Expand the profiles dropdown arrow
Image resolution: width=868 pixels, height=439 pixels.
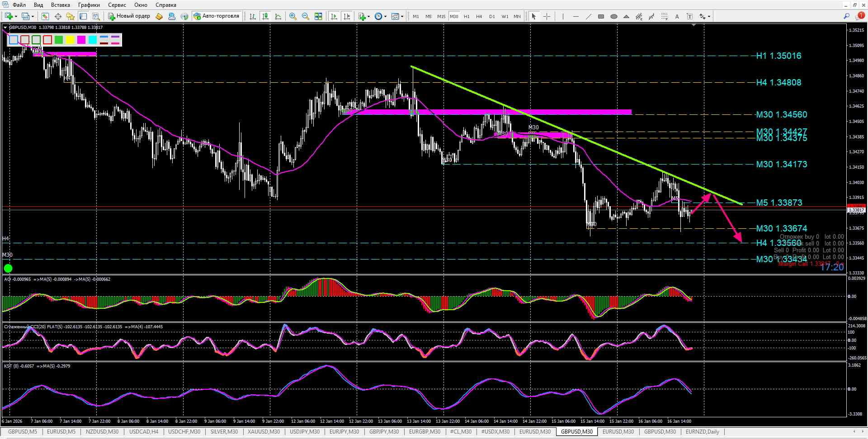point(33,16)
